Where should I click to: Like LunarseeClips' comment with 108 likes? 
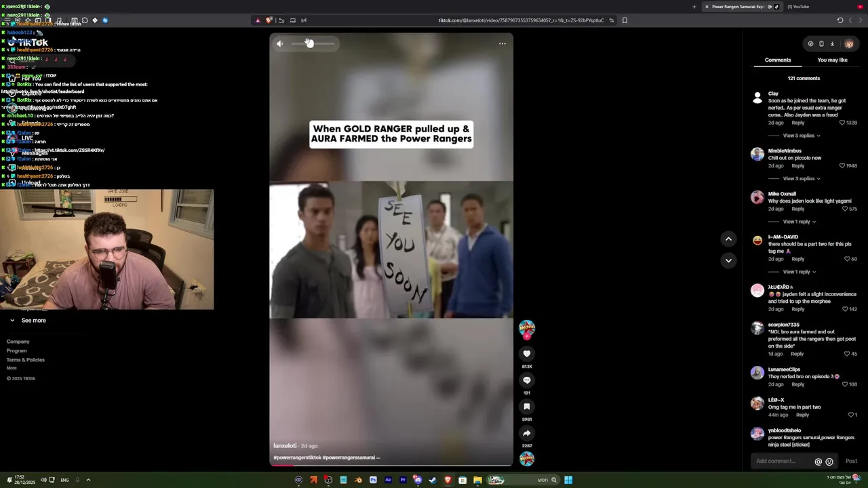pyautogui.click(x=845, y=384)
